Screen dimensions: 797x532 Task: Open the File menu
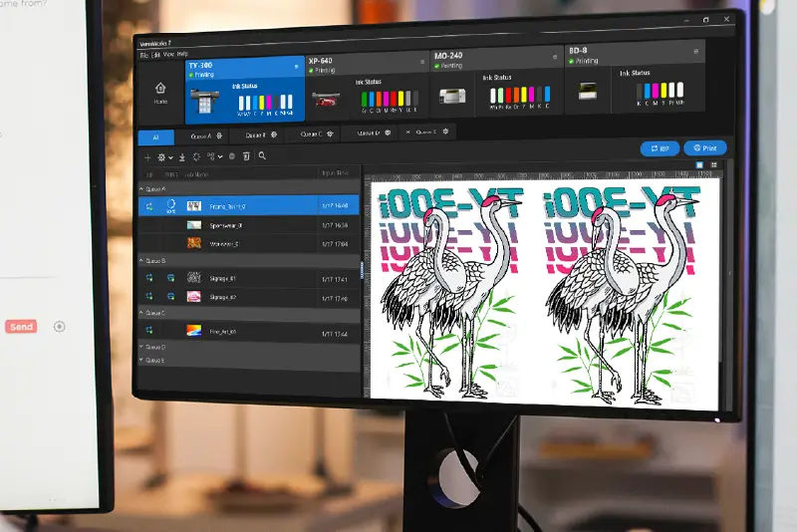point(144,54)
